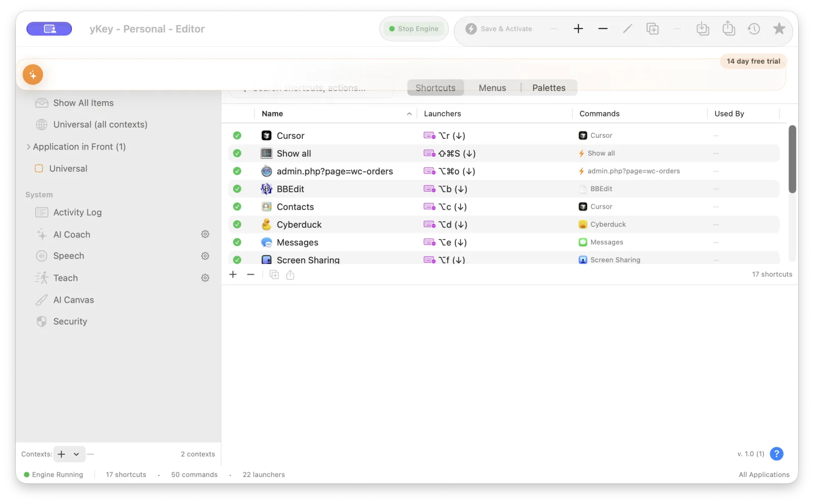This screenshot has height=504, width=814.
Task: Toggle enabled checkmark for Cursor shortcut
Action: [x=237, y=136]
